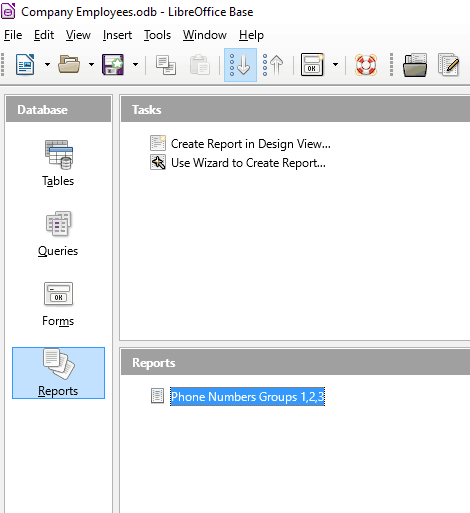Click the Phone Numbers report icon

(157, 396)
